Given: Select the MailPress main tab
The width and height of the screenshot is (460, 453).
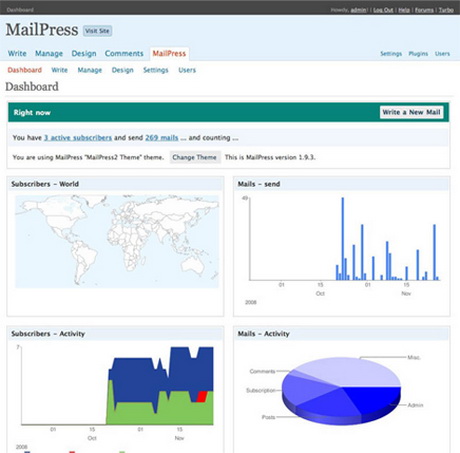Looking at the screenshot, I should pyautogui.click(x=169, y=53).
